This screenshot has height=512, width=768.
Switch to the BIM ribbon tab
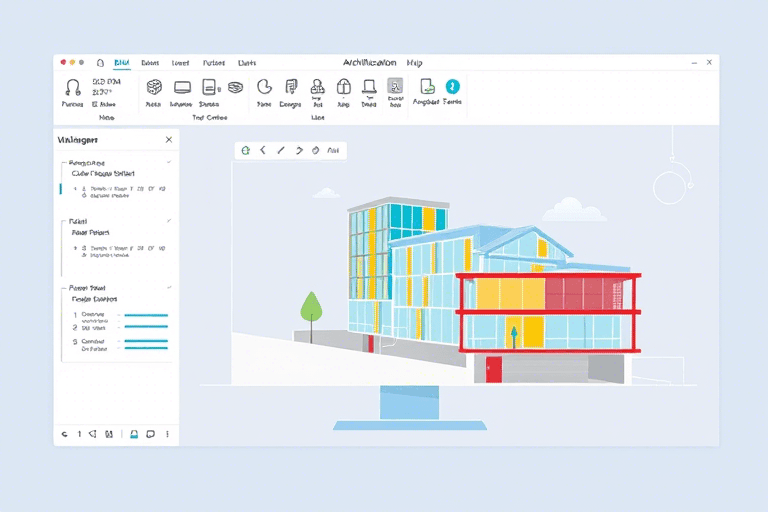[x=122, y=62]
